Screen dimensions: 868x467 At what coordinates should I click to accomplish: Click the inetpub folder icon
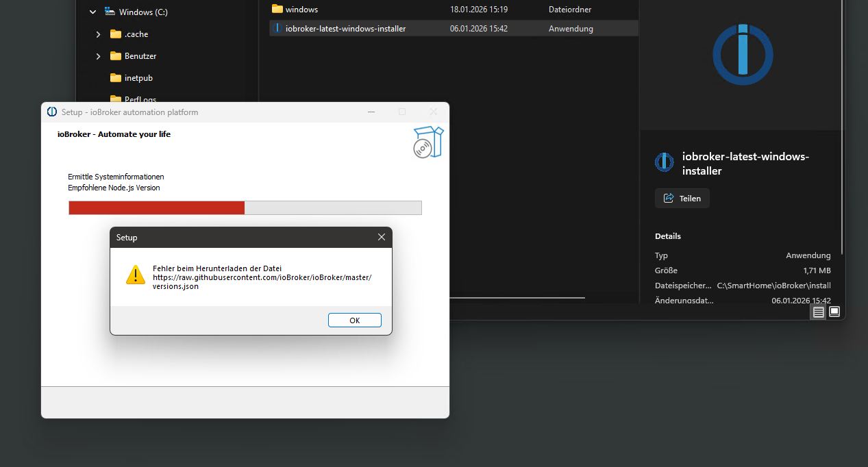coord(115,77)
